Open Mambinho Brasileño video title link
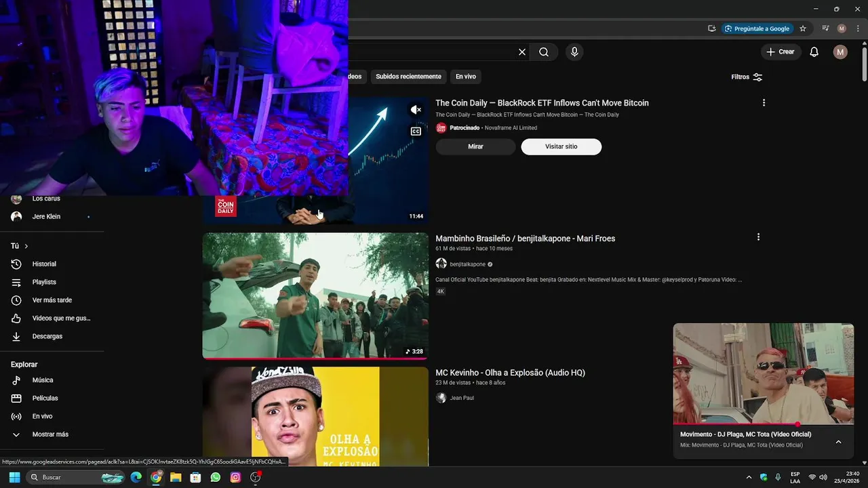This screenshot has height=488, width=868. pos(525,239)
